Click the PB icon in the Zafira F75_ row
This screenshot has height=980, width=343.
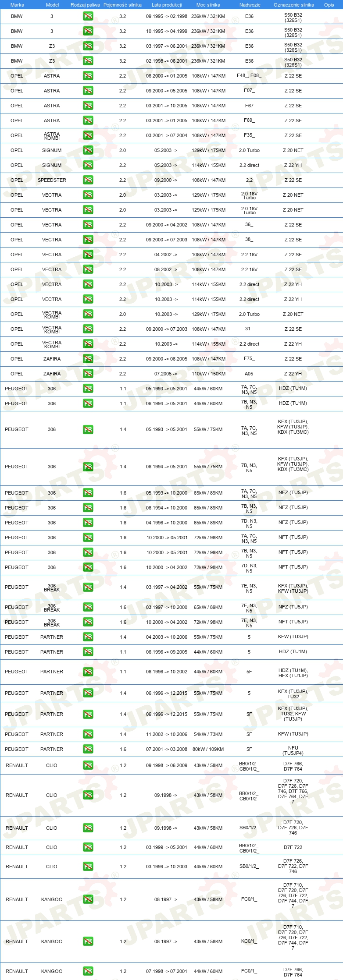(x=88, y=359)
